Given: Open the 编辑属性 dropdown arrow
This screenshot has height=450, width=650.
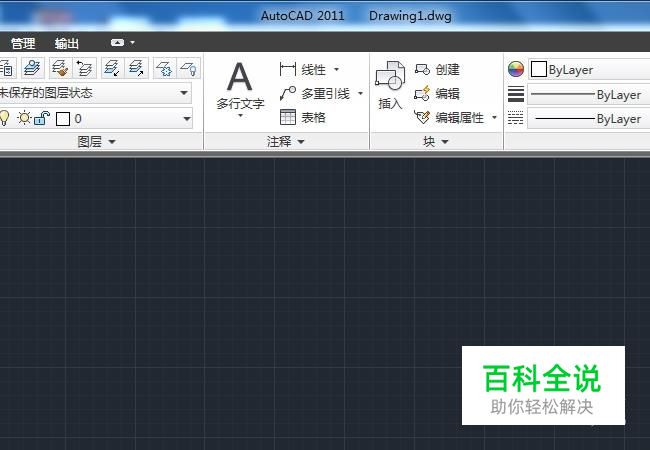Looking at the screenshot, I should click(x=494, y=117).
